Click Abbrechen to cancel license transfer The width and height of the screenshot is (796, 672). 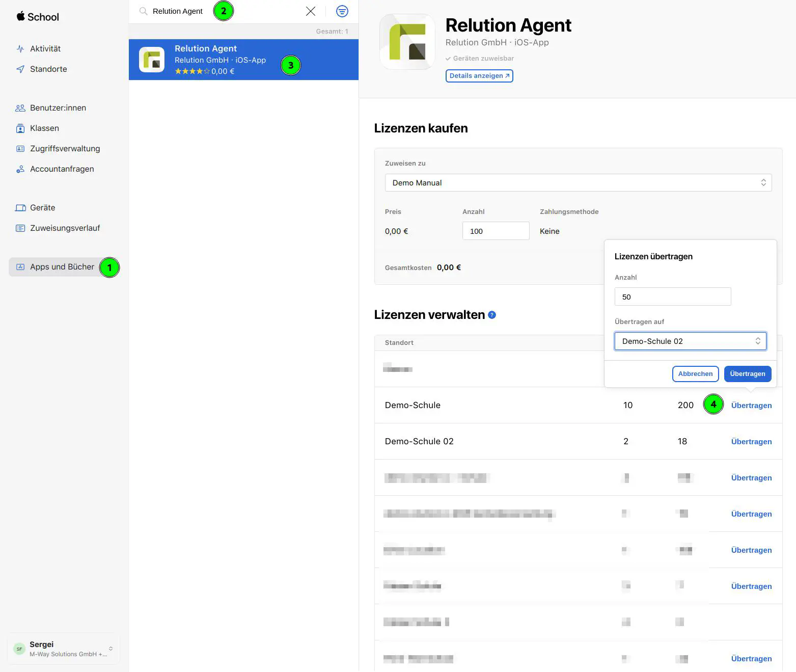coord(695,374)
